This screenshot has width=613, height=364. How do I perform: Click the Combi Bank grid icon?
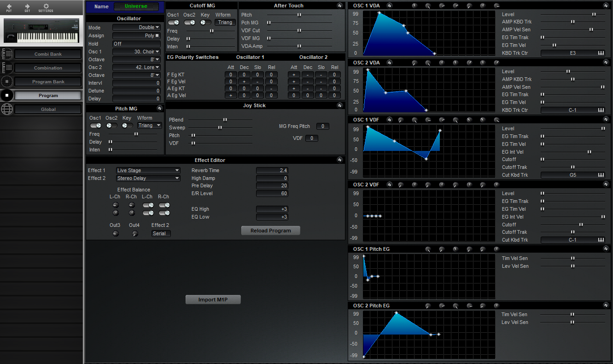(x=7, y=54)
